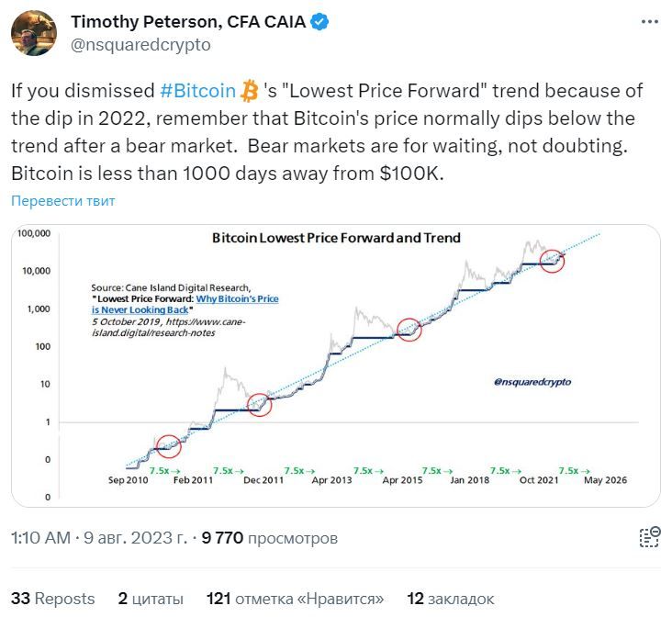Open the @nsquaredcrypto handle

[x=140, y=45]
